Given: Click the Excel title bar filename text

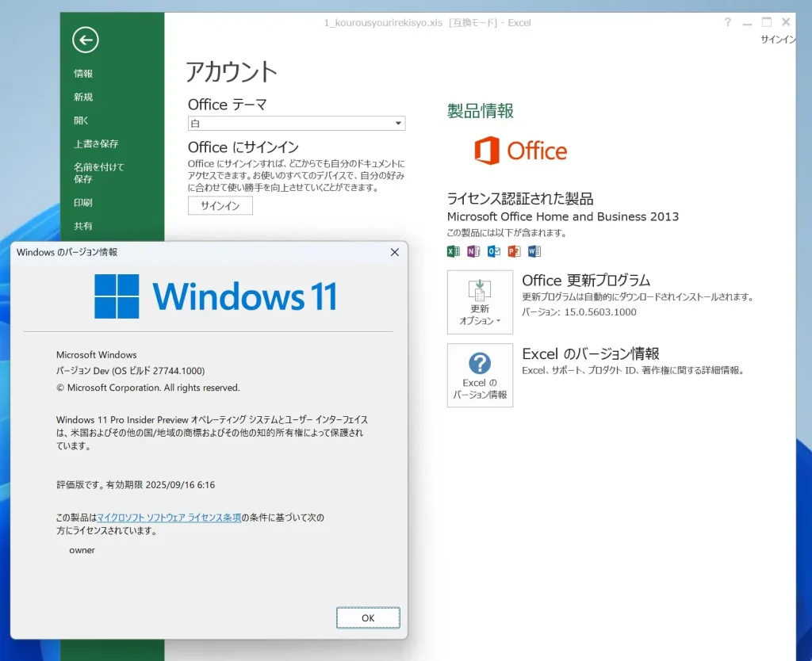Looking at the screenshot, I should coord(427,23).
